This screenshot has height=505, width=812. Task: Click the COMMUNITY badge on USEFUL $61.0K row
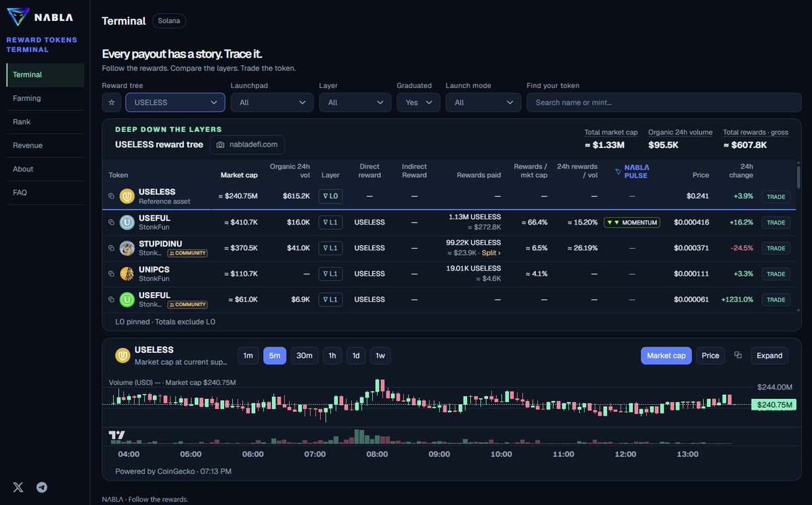187,304
